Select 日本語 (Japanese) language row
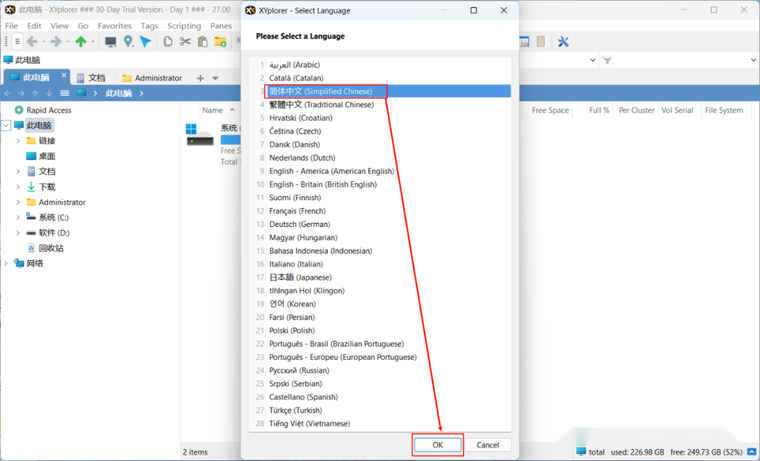 tap(380, 277)
